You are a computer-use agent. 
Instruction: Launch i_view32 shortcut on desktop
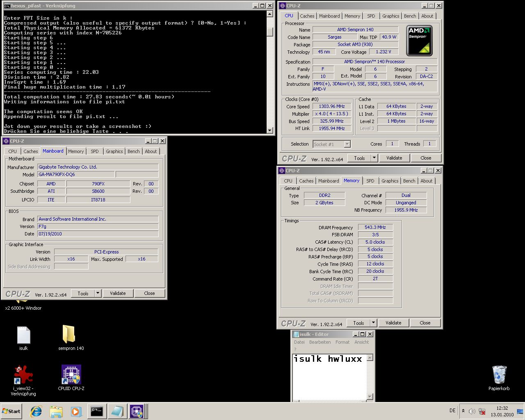point(23,380)
